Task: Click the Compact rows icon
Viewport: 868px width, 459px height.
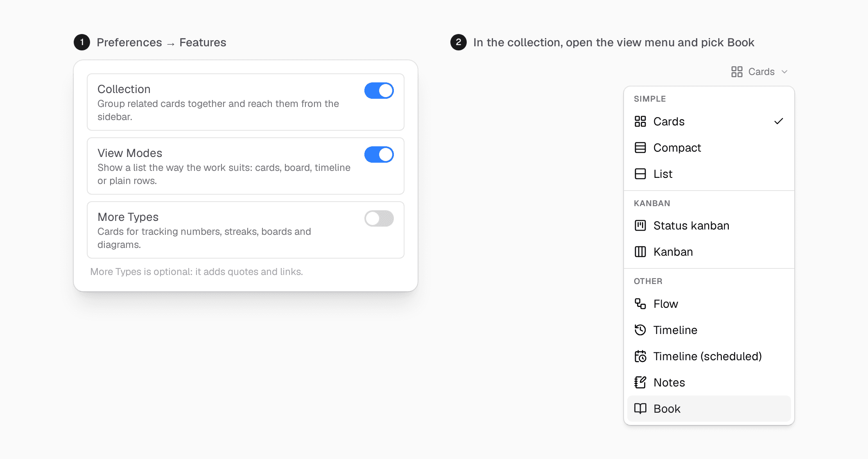Action: click(x=640, y=148)
